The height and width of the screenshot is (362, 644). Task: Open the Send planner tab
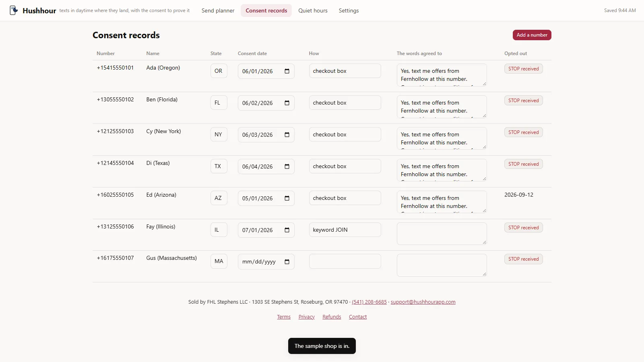coord(218,10)
